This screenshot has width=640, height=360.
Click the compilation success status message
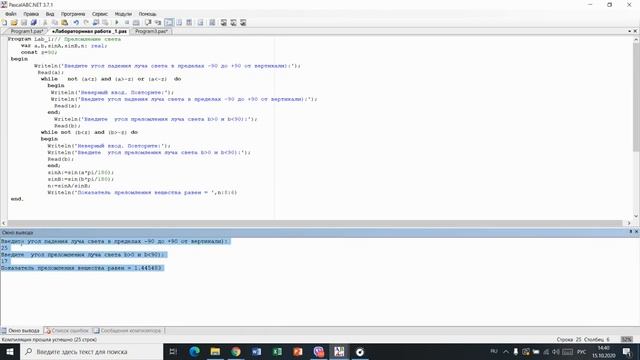(49, 340)
